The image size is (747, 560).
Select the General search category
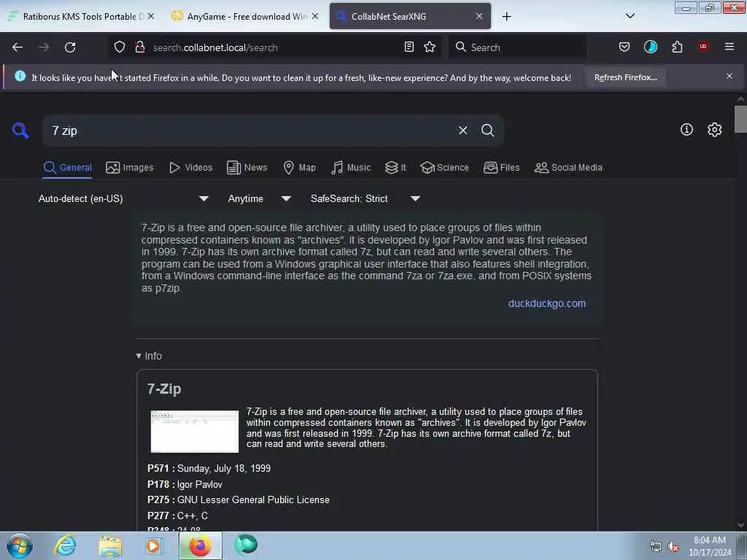click(x=67, y=168)
